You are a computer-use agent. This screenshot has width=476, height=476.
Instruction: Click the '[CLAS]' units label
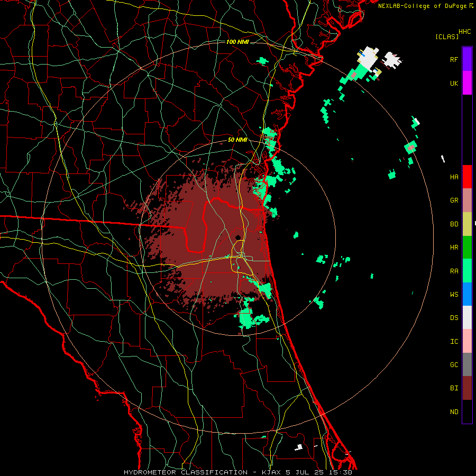447,37
